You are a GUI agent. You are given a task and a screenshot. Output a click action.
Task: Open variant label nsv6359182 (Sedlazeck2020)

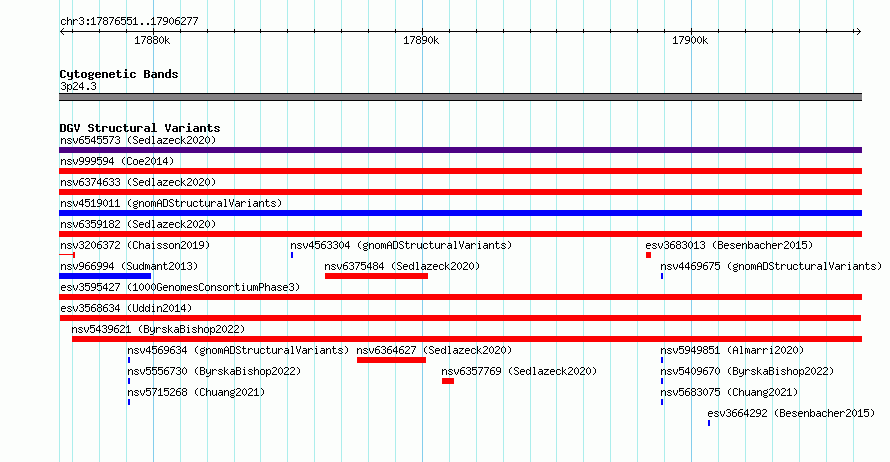coord(138,224)
